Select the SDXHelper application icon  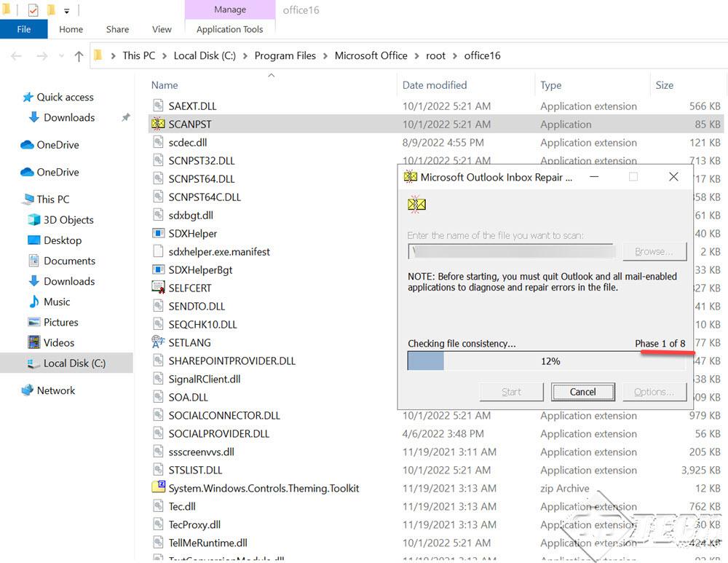point(158,233)
